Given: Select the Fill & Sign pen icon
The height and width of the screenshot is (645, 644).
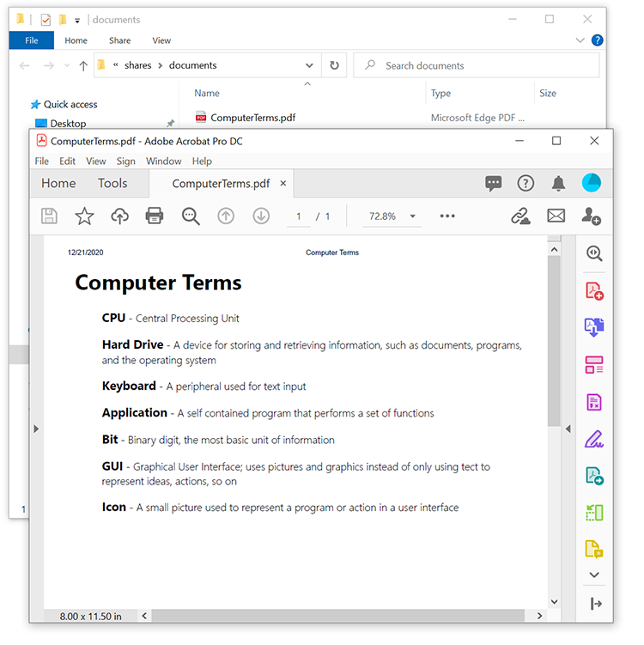Looking at the screenshot, I should click(594, 439).
